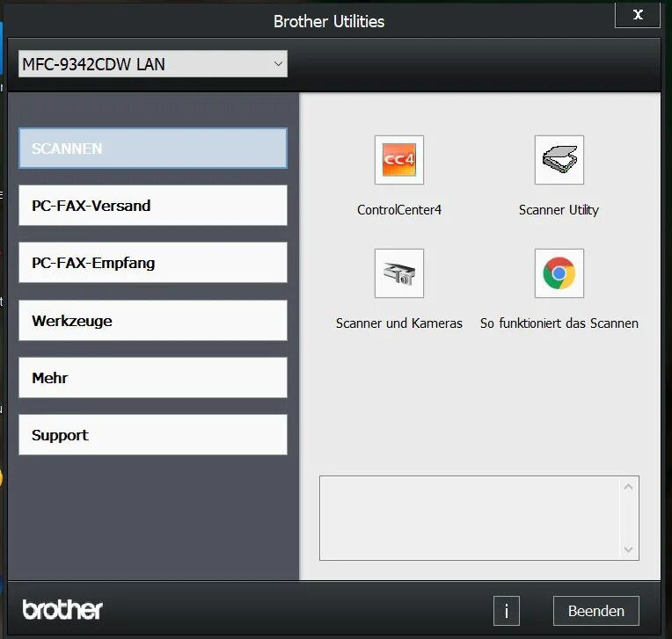
Task: Open the Chrome icon for So funktioniert das Scannen
Action: 559,273
